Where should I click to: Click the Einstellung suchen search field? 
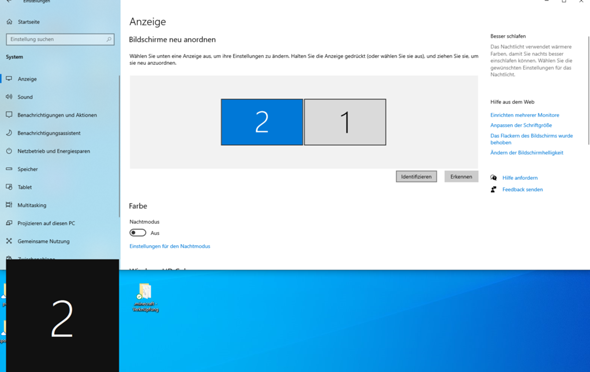(x=60, y=39)
